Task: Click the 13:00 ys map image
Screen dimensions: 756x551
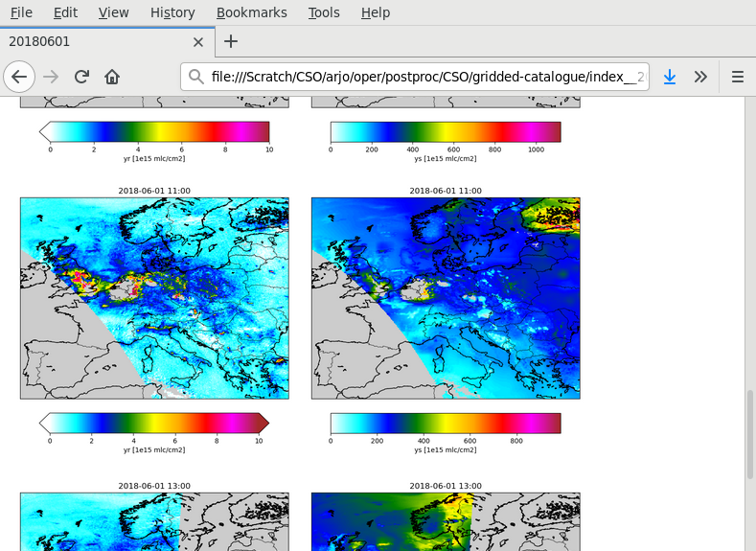Action: [446, 521]
